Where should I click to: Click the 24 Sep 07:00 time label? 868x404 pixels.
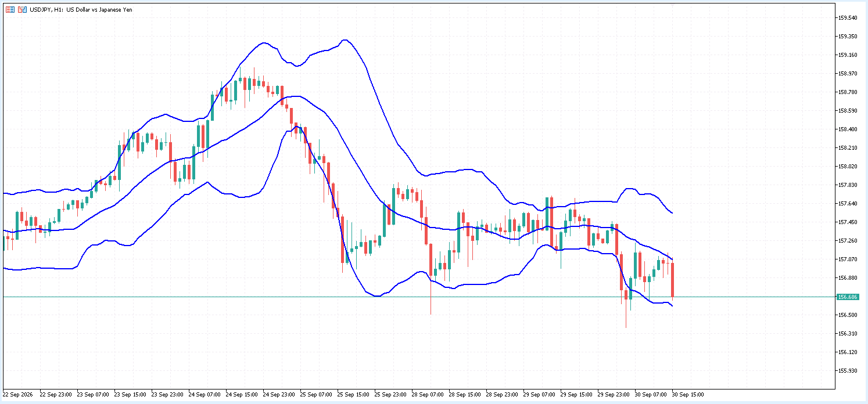coord(205,395)
